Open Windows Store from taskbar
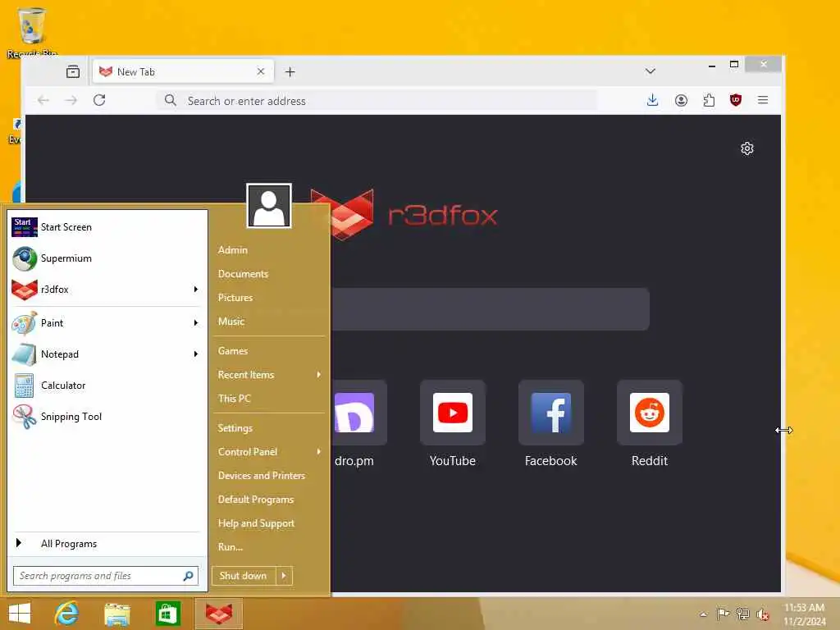The height and width of the screenshot is (630, 840). click(x=167, y=614)
